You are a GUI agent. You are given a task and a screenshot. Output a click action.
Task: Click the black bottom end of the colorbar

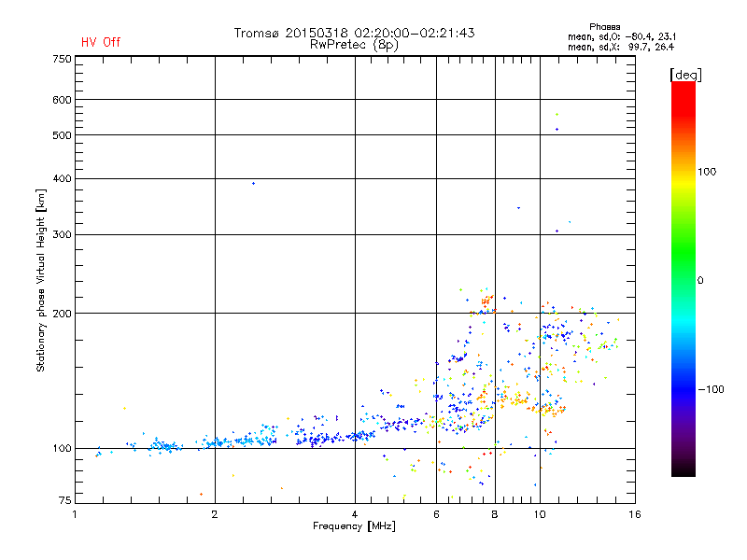coord(684,469)
